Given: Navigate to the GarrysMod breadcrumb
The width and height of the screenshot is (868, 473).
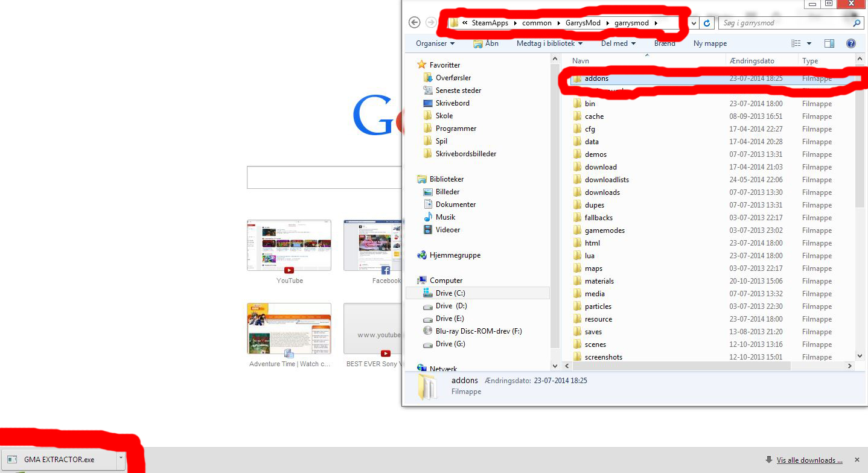Looking at the screenshot, I should pyautogui.click(x=582, y=23).
